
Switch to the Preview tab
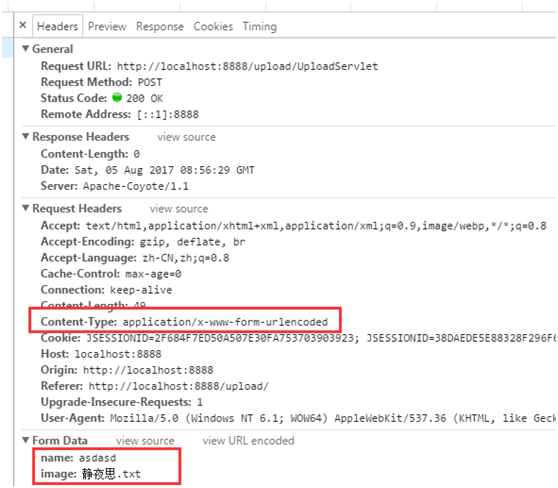[x=107, y=26]
